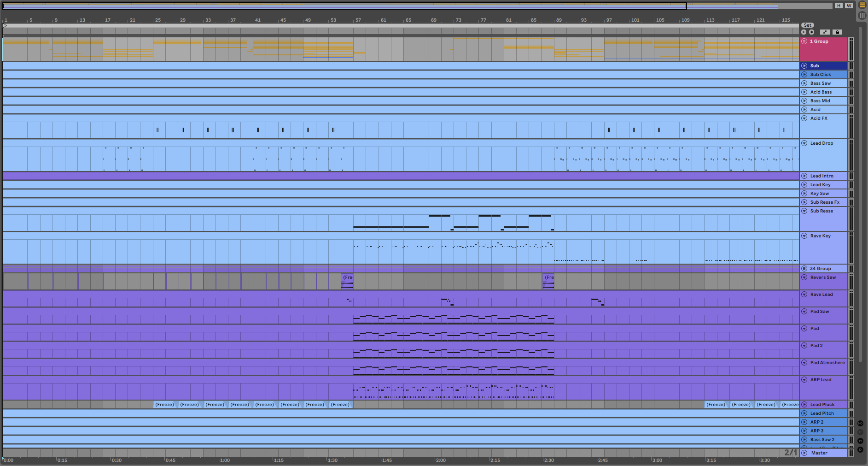The height and width of the screenshot is (466, 868).
Task: Collapse the Rave Lead track
Action: point(804,295)
